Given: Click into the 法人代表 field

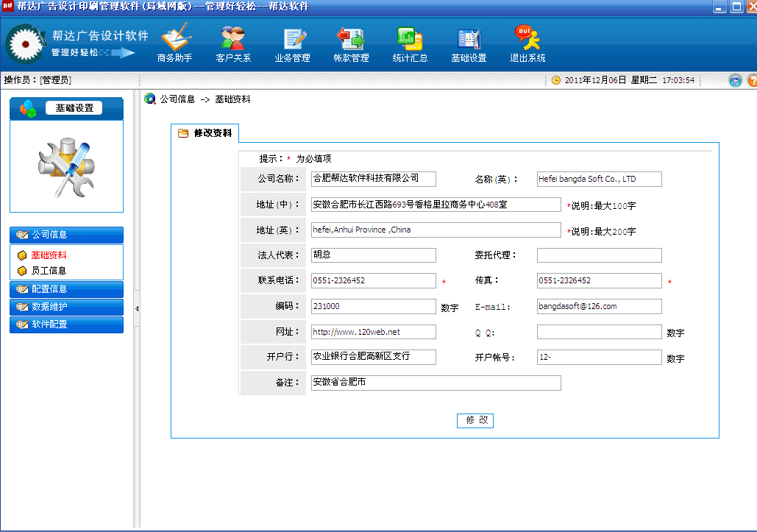Looking at the screenshot, I should tap(373, 255).
